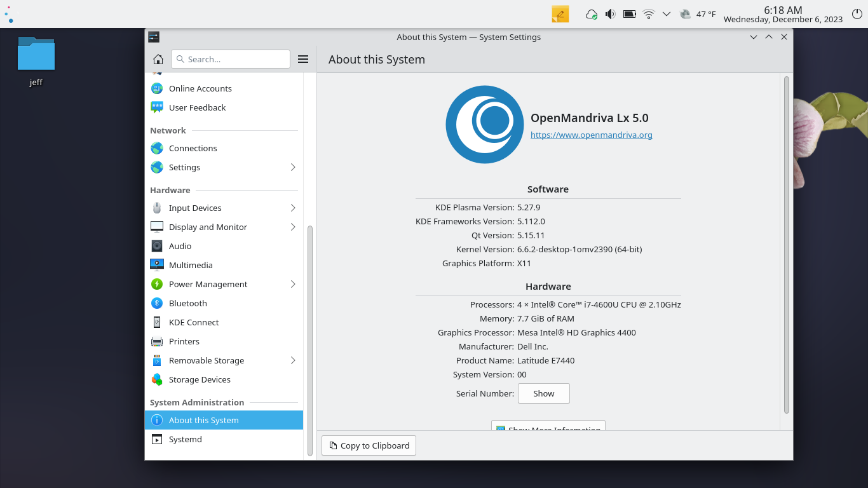The height and width of the screenshot is (488, 868).
Task: Open Storage Devices icon
Action: (157, 379)
